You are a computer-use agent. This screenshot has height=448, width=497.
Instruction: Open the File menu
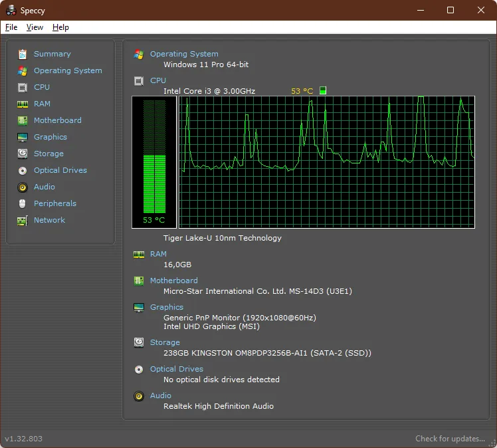[x=11, y=27]
